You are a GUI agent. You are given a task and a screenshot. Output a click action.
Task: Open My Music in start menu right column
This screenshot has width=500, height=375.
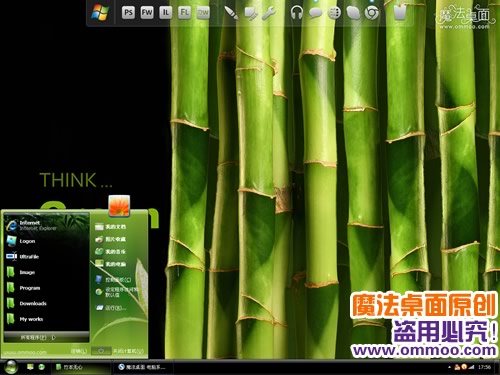(110, 251)
